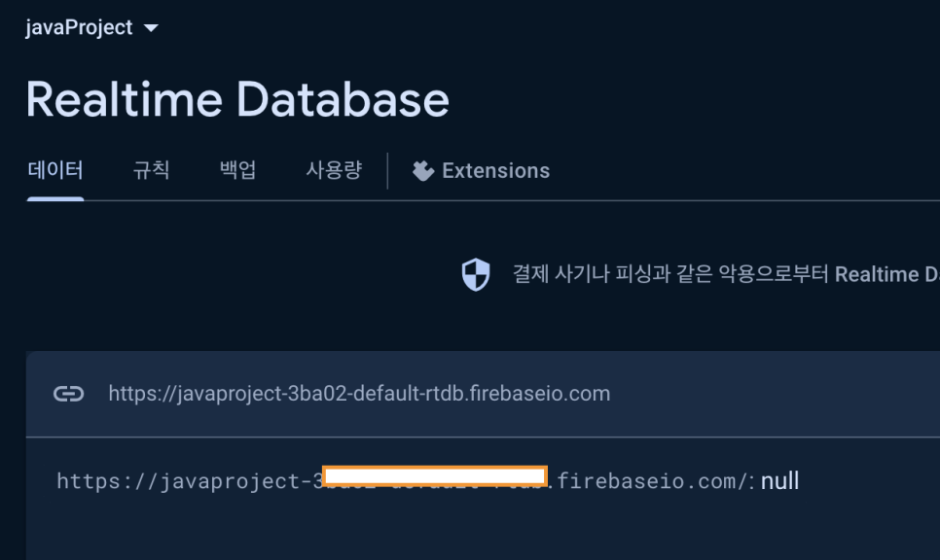Select the 사용량 tab
This screenshot has width=940, height=560.
(333, 170)
